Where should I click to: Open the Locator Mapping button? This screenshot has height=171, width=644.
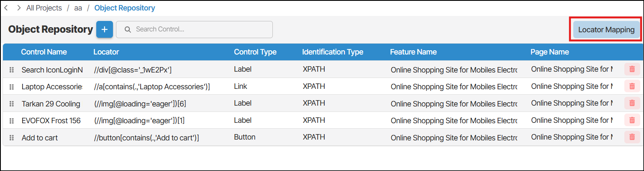click(606, 30)
